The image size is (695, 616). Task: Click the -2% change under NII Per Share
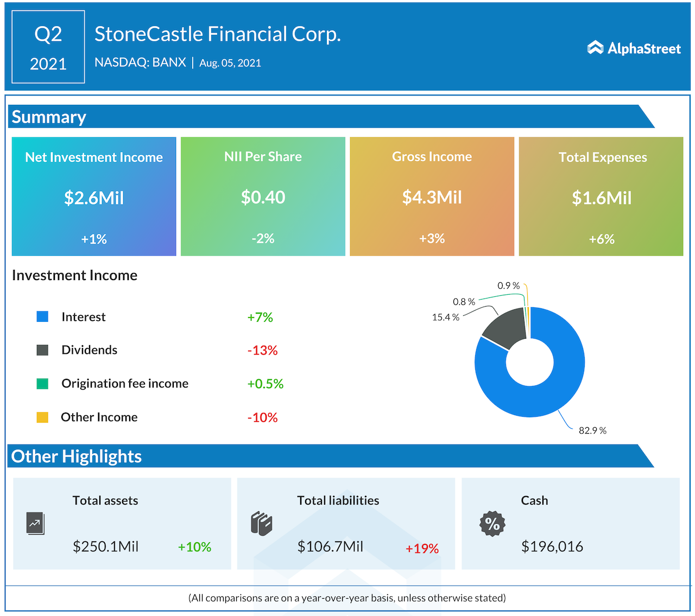point(263,238)
